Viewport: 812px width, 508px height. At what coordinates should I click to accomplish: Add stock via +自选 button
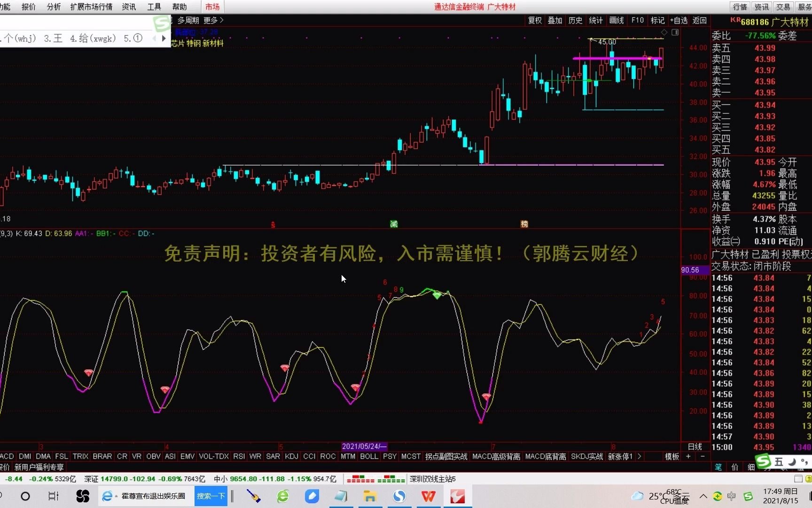point(679,20)
